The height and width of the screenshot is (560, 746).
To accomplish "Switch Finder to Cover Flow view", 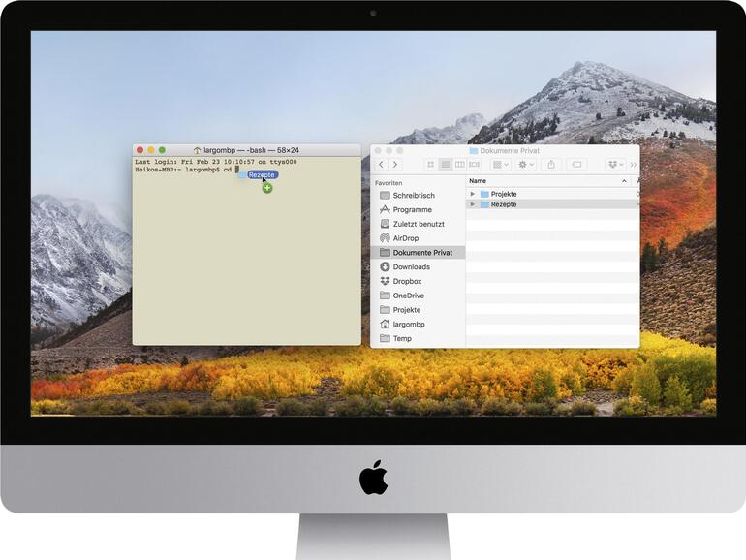I will (475, 165).
